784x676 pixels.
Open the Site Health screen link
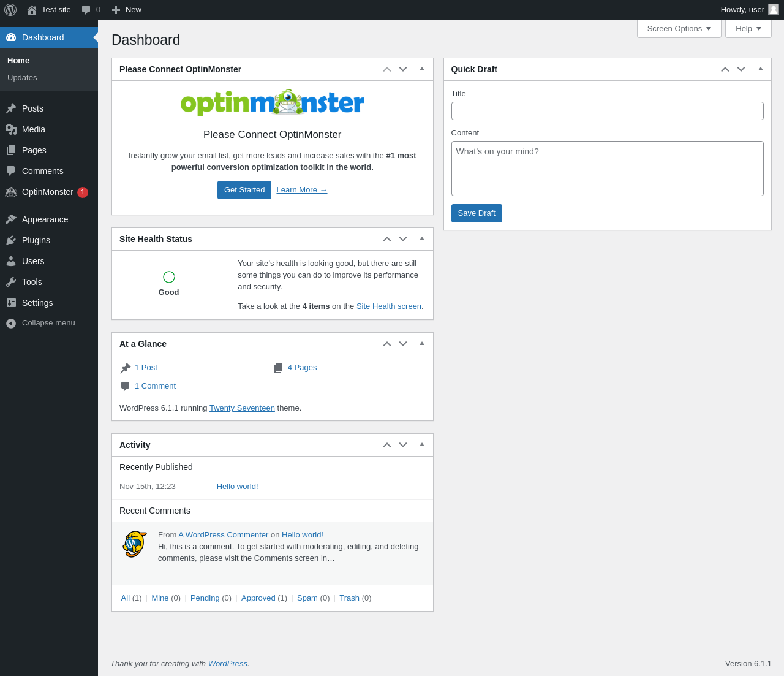click(x=389, y=306)
